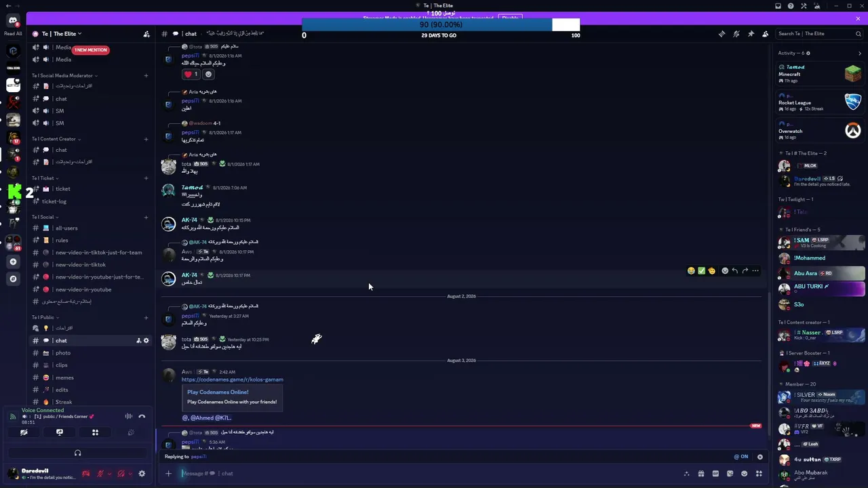Toggle the @ ON mention in reply bar
This screenshot has width=868, height=488.
(741, 457)
